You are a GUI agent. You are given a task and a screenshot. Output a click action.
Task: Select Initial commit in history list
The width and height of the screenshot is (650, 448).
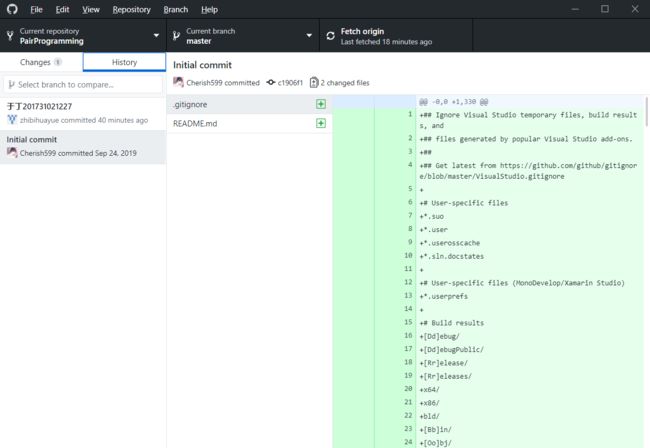pyautogui.click(x=83, y=147)
